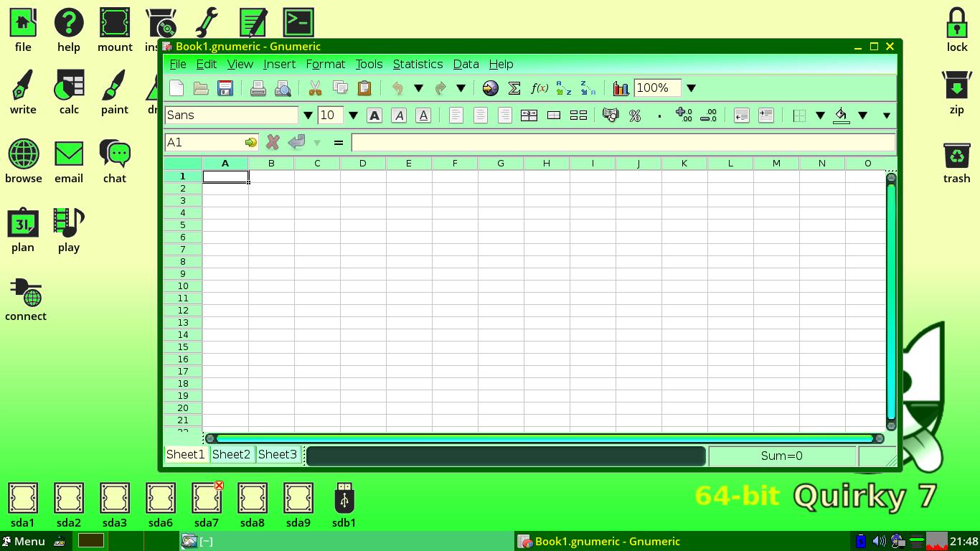Screen dimensions: 980x551
Task: Apply the background fill color paint bucket
Action: tap(842, 116)
